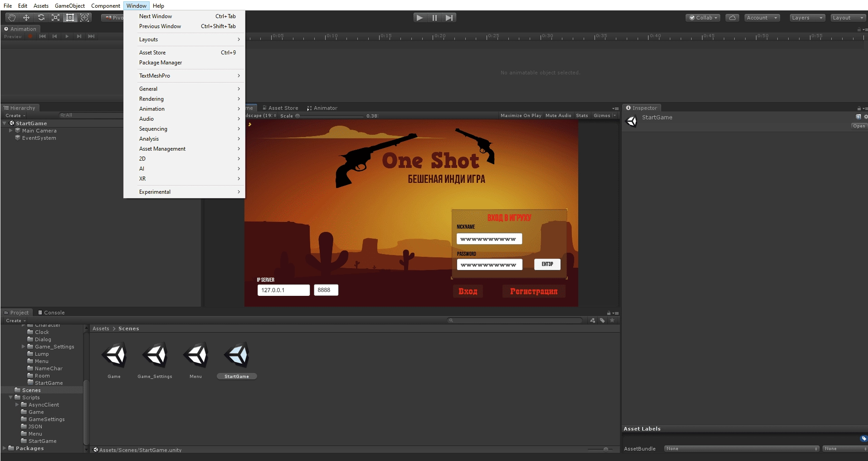Adjust the Project icon size slider

click(601, 449)
